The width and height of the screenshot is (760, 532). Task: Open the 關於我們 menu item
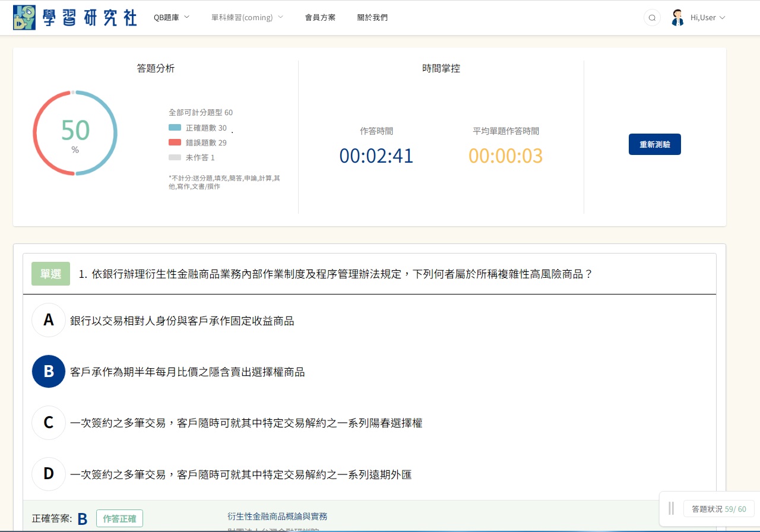[372, 17]
